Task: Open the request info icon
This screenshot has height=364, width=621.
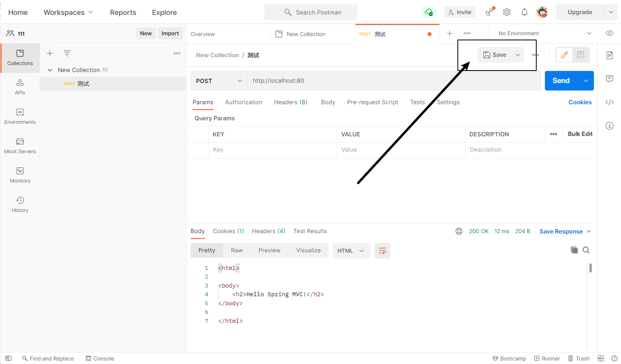Action: tap(610, 126)
